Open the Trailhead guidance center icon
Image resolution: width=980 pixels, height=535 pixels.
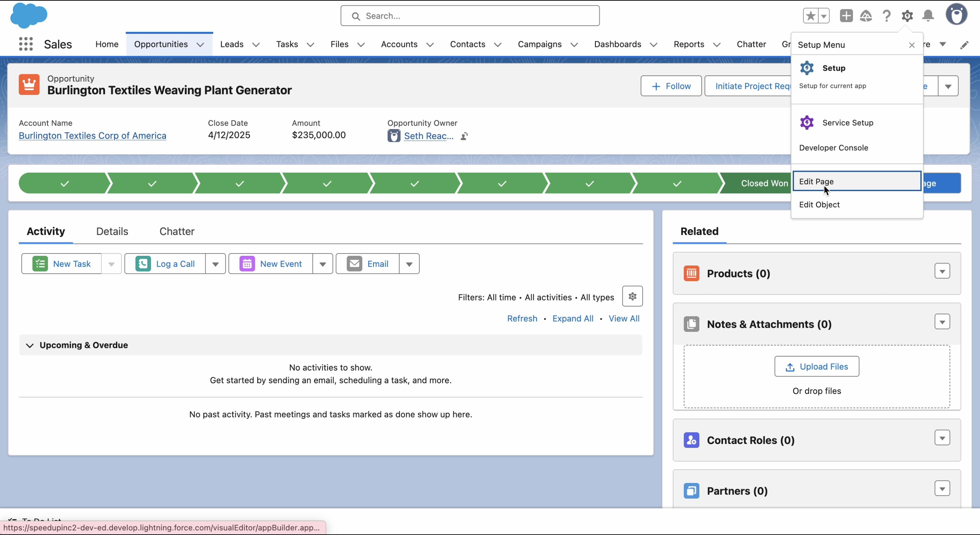pyautogui.click(x=866, y=16)
